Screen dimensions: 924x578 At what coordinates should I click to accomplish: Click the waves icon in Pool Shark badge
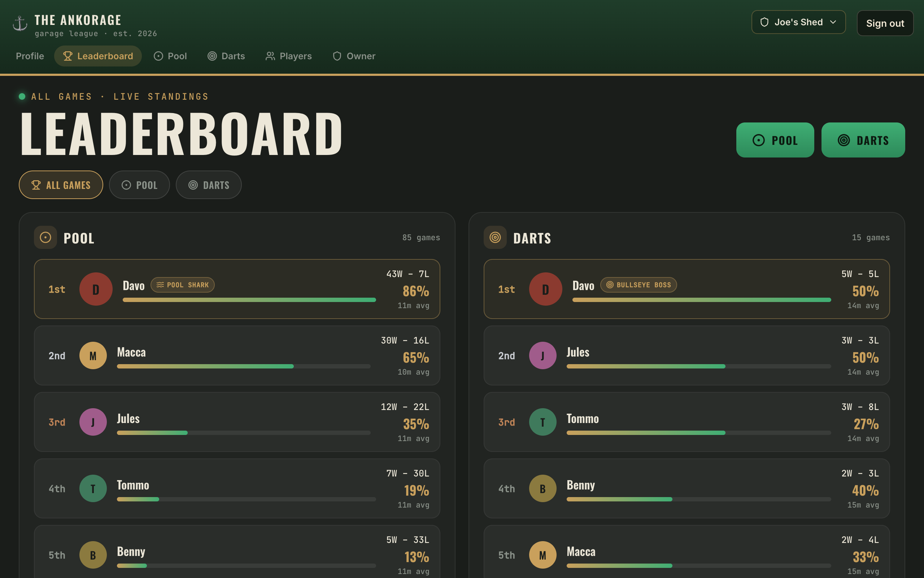[x=160, y=285]
